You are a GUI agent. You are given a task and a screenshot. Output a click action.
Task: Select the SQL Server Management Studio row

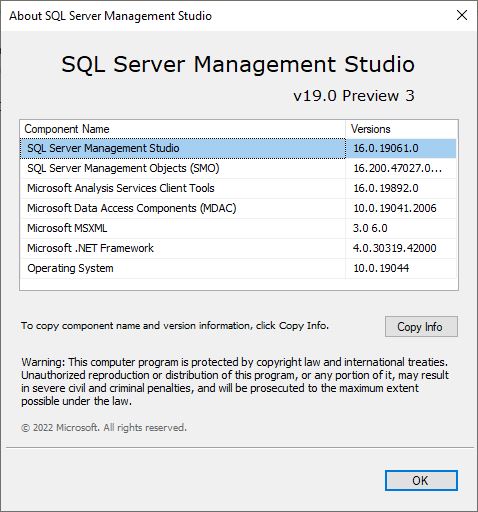point(238,148)
